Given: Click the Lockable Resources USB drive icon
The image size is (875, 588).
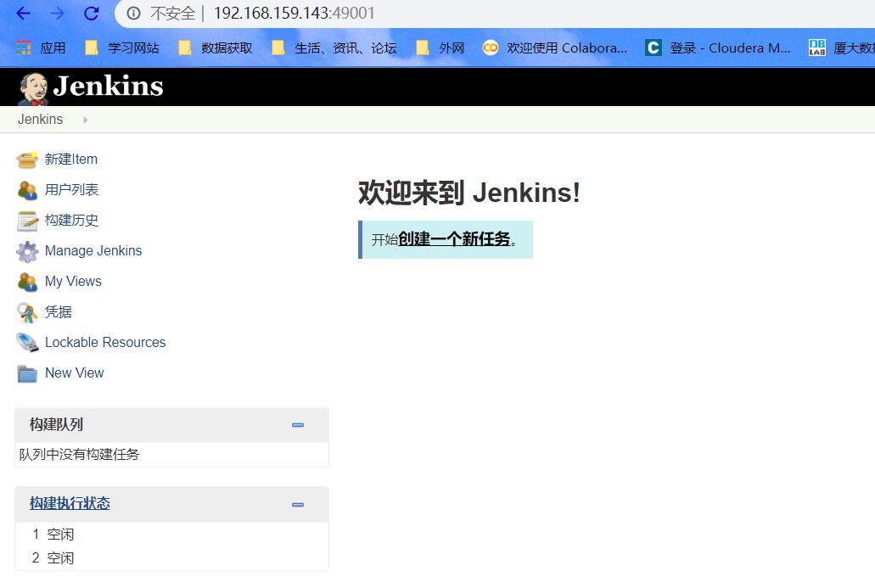Looking at the screenshot, I should click(27, 343).
